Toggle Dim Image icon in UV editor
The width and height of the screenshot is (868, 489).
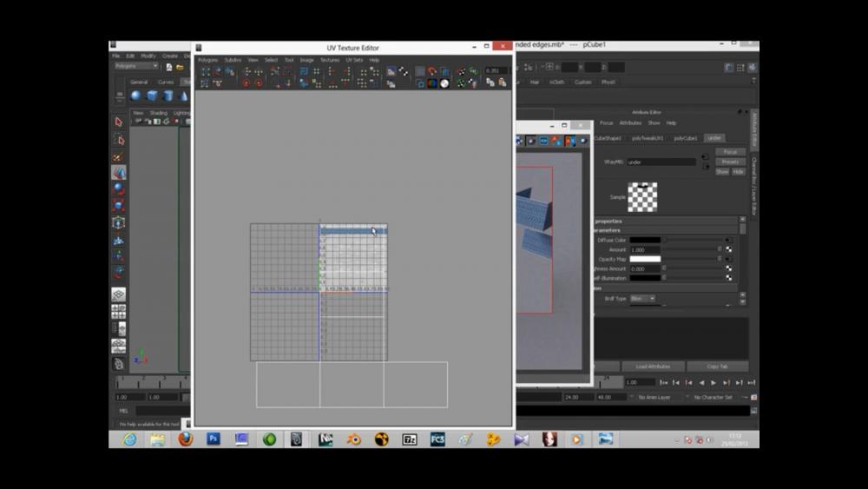(391, 83)
